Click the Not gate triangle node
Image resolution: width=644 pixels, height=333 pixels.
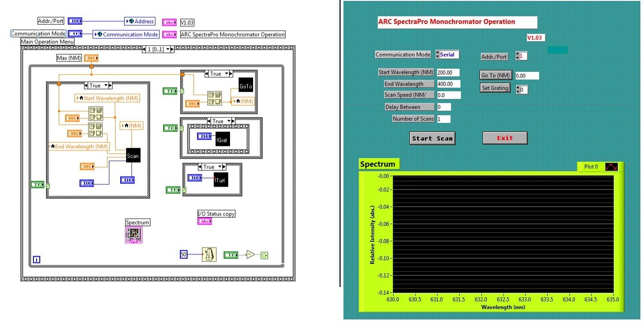(250, 255)
